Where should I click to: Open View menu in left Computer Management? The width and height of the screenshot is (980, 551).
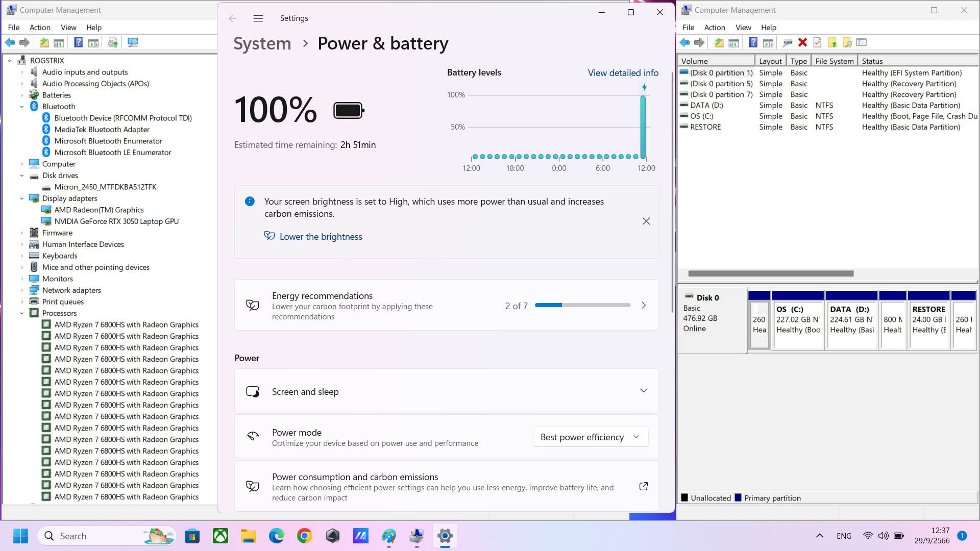(68, 28)
